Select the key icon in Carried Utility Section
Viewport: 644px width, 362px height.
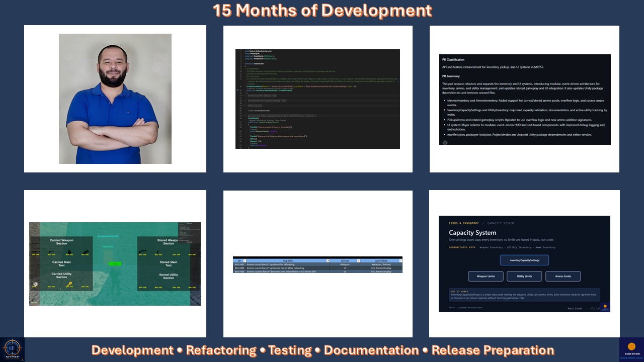69,284
